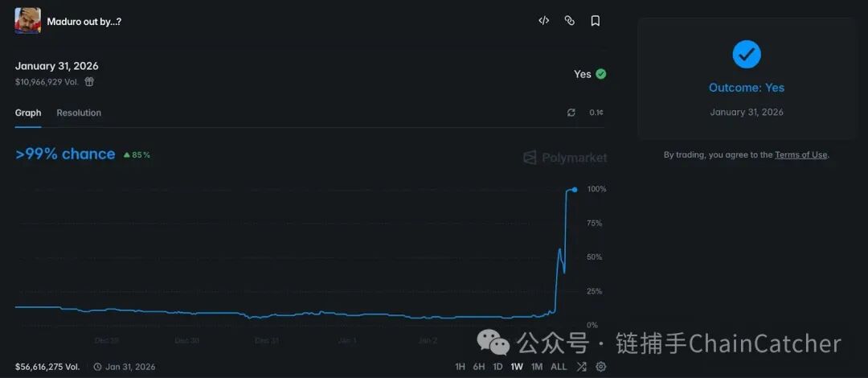Click the 50% axis label
The image size is (868, 378).
click(595, 257)
